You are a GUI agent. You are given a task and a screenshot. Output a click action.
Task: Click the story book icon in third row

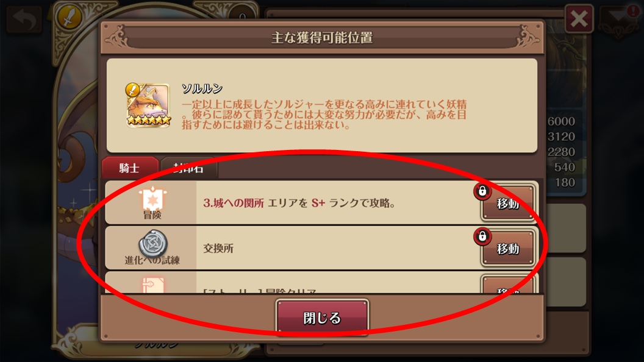point(153,285)
